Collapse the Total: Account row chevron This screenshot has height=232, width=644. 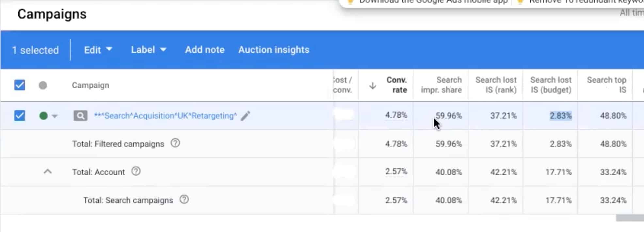coord(48,172)
